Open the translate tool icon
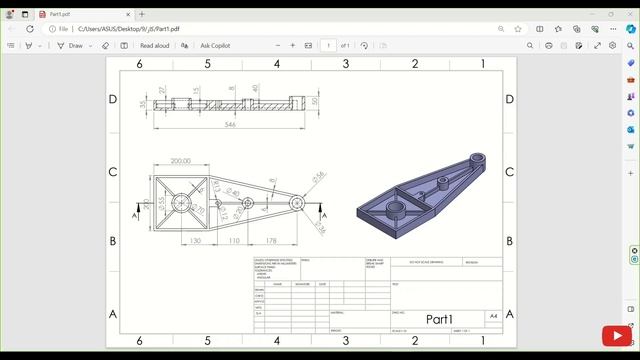Screen dimensions: 640x360 click(184, 46)
